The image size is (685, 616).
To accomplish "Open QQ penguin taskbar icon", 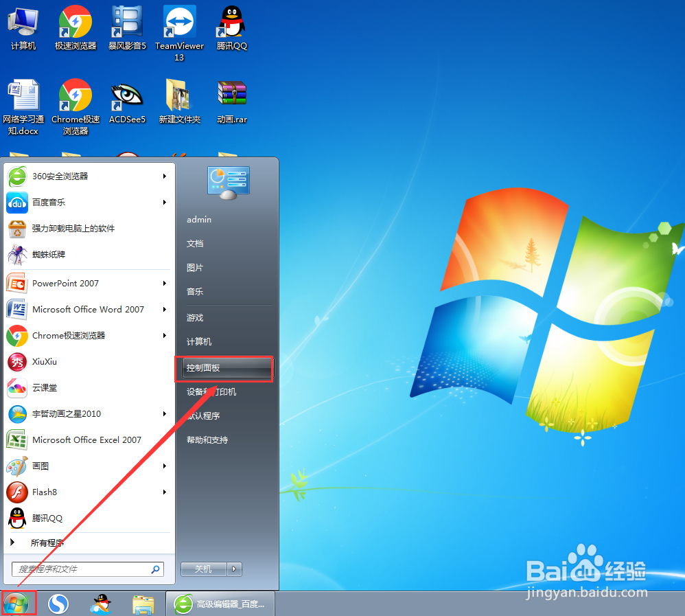I will click(101, 604).
